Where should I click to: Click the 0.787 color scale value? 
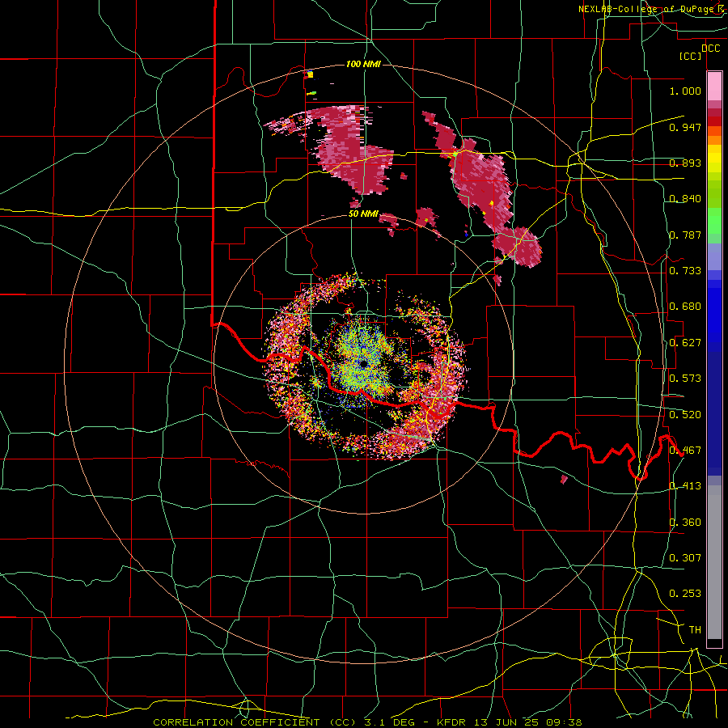685,235
